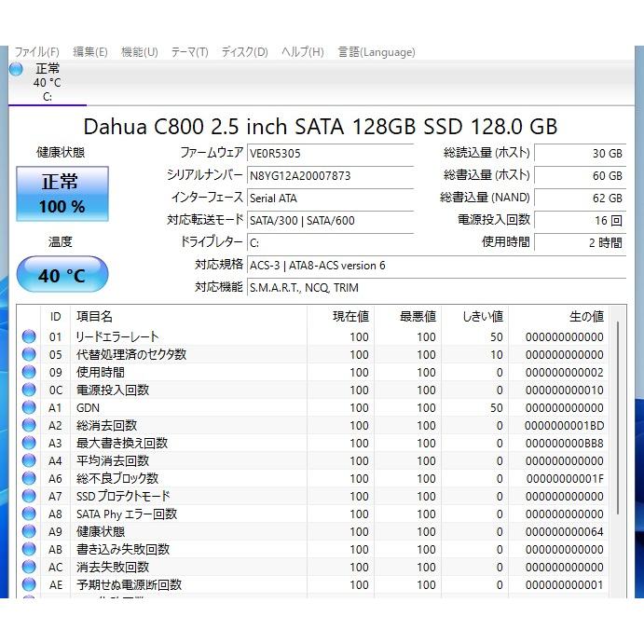Click status orb for row 09 使用時間
This screenshot has width=644, height=644.
[29, 372]
